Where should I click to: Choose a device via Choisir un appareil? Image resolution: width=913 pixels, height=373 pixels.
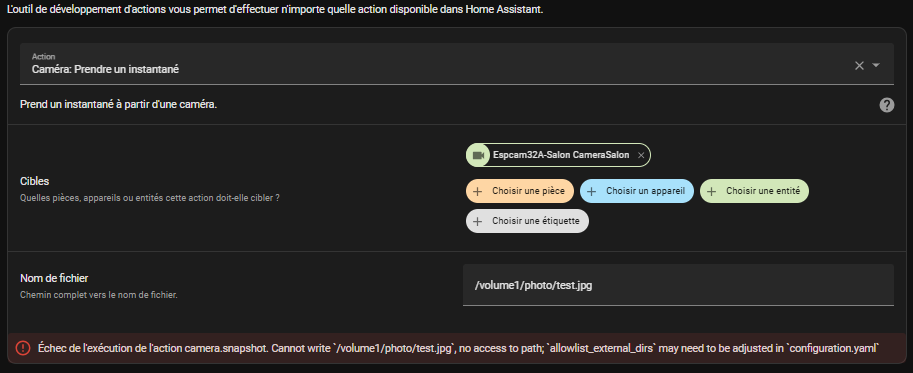pyautogui.click(x=637, y=191)
